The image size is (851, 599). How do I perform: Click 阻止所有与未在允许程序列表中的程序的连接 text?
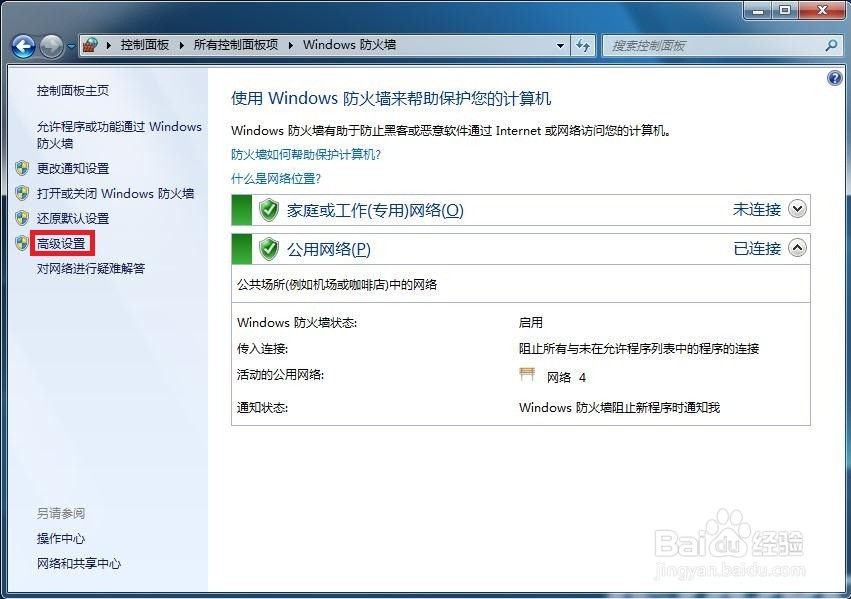(639, 348)
